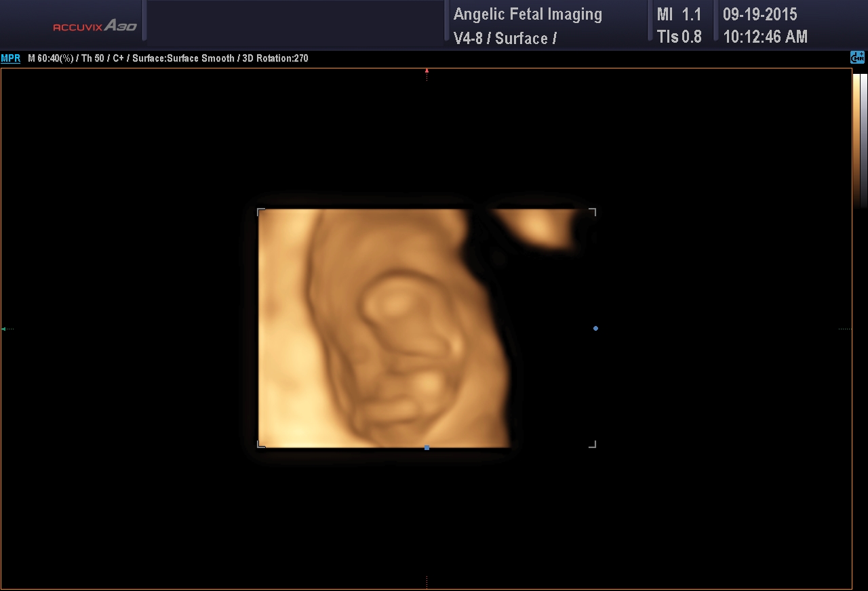Click the 'Th 50' threshold parameter
868x591 pixels.
tap(92, 58)
